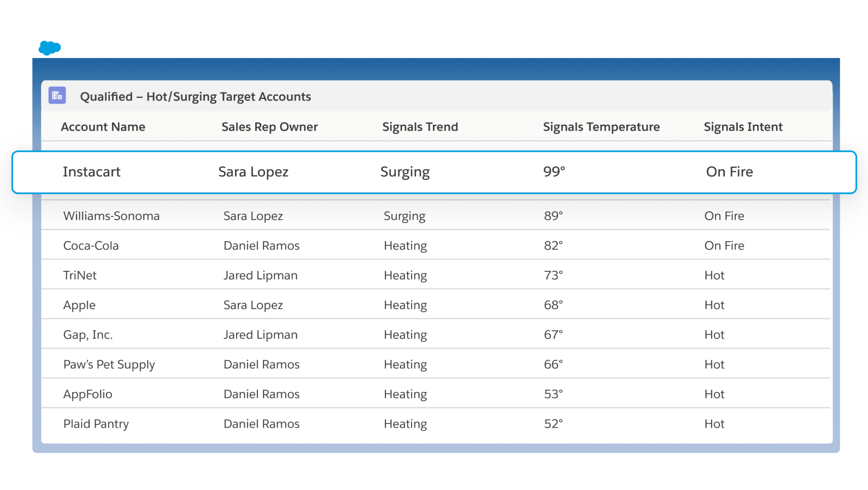Open the AppFolio account
Viewport: 868px width, 490px height.
(88, 394)
